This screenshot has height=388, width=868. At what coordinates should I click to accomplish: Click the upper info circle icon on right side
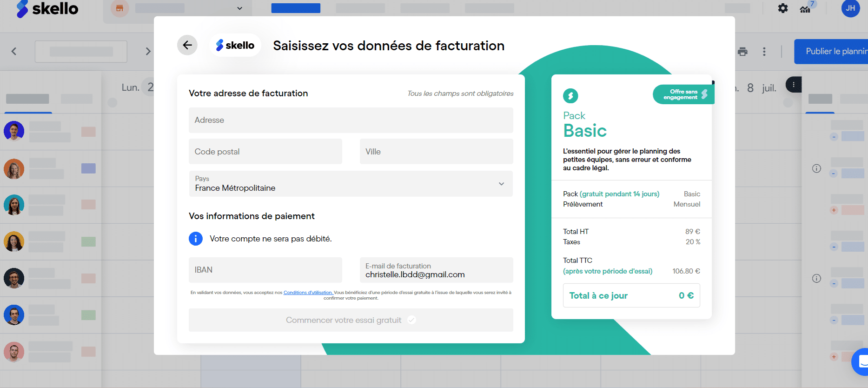click(816, 168)
